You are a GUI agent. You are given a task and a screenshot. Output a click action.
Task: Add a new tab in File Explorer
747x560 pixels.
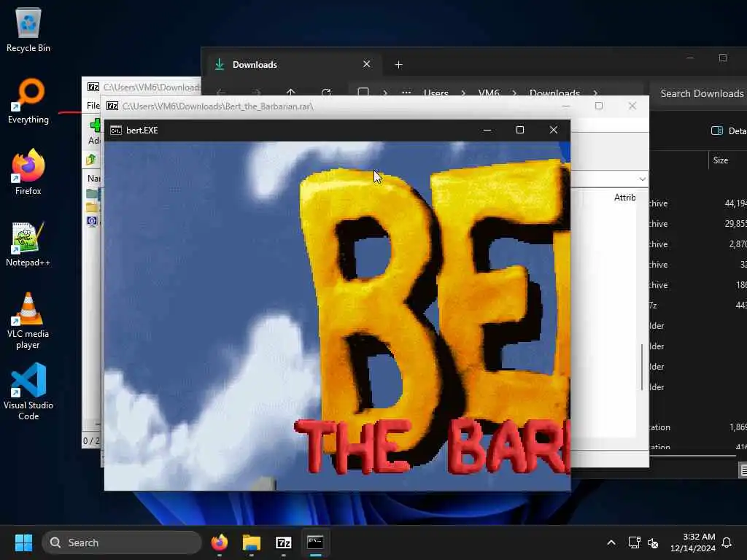pyautogui.click(x=399, y=64)
